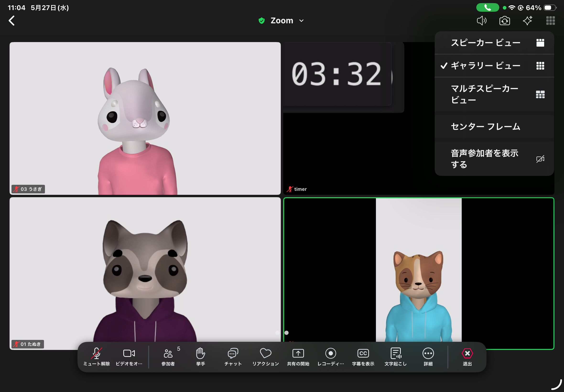The image size is (564, 392).
Task: Open the チャット panel
Action: coord(233,357)
